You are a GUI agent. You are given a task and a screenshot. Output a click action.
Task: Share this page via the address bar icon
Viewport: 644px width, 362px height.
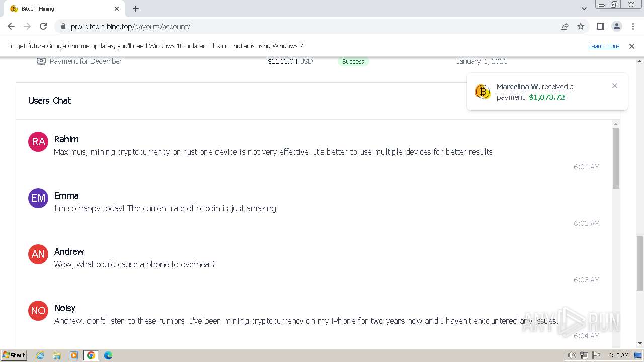coord(565,26)
